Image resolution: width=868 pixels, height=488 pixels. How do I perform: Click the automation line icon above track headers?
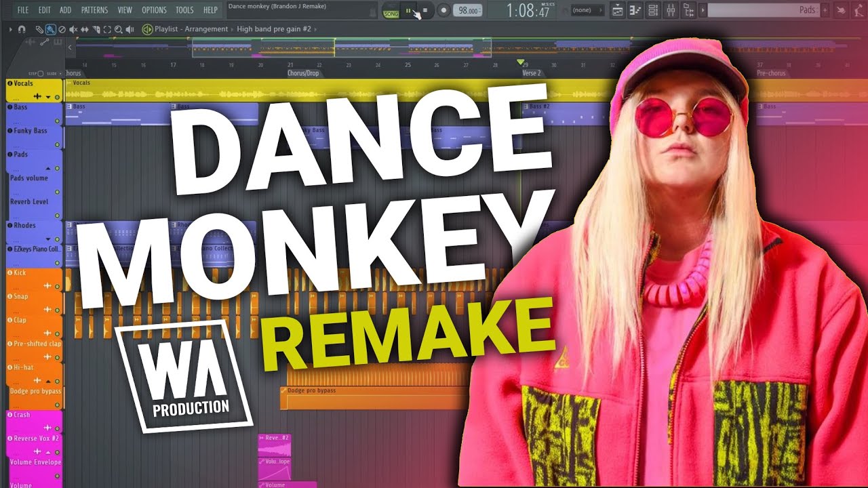pos(45,41)
